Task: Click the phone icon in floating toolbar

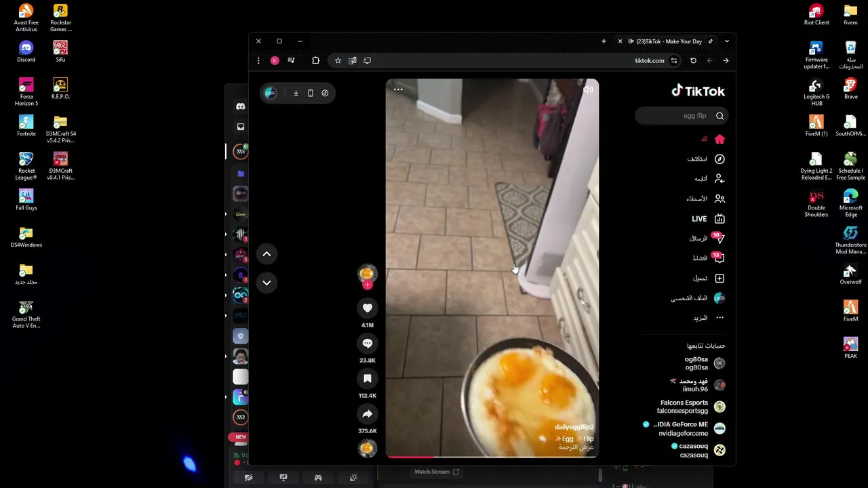Action: [311, 93]
